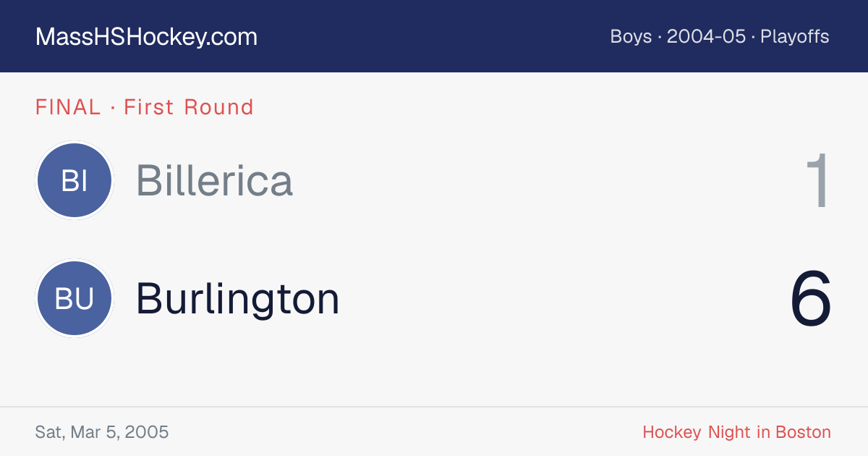Click Burlington's score of 6

(x=811, y=299)
